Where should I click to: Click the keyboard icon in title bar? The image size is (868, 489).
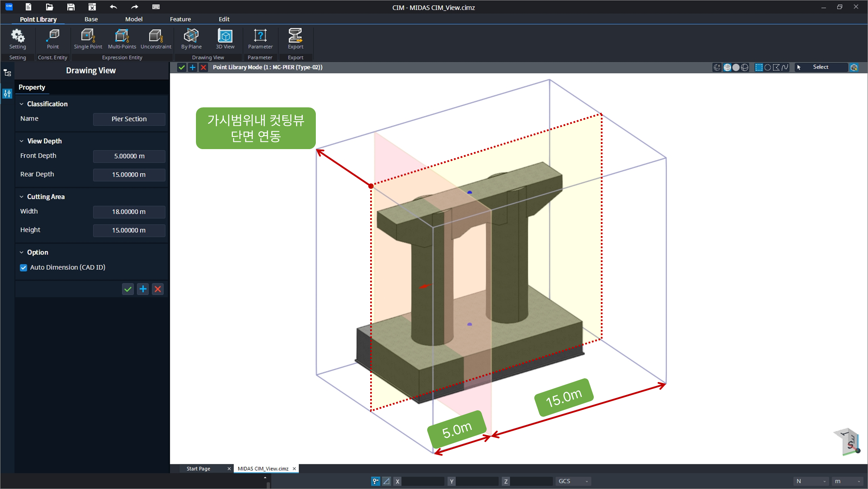click(156, 7)
